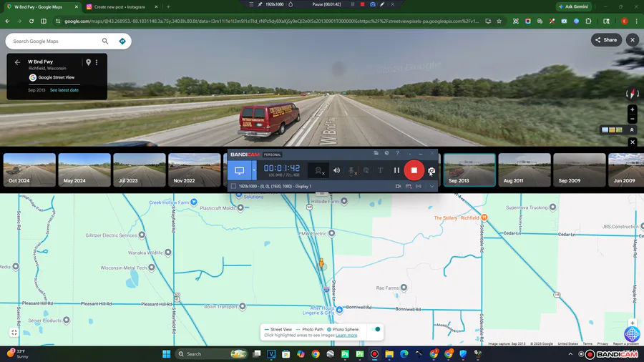The image size is (644, 362).
Task: Open Chrome three-dot menu
Action: 636,21
